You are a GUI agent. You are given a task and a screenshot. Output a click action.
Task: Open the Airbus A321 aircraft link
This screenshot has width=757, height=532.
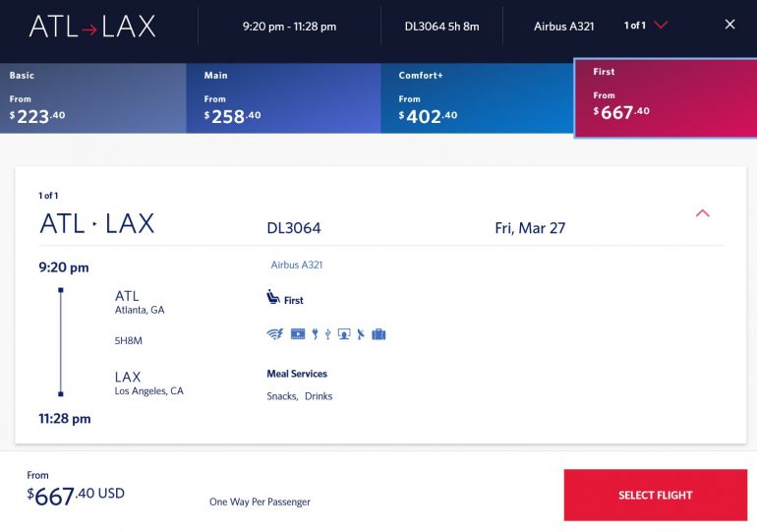297,265
